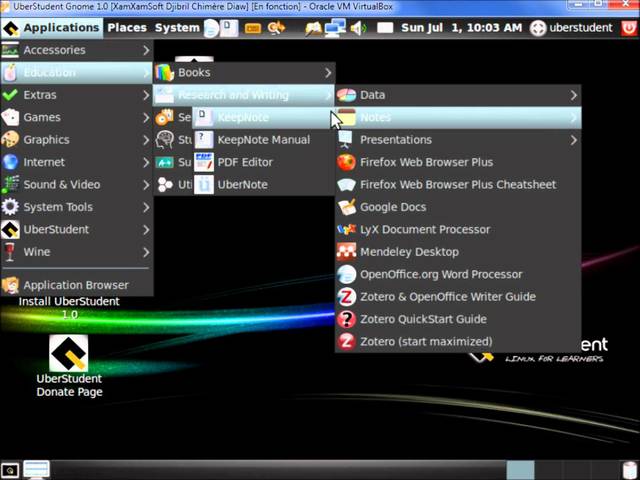Click the Extras green checkmark icon

[x=10, y=95]
